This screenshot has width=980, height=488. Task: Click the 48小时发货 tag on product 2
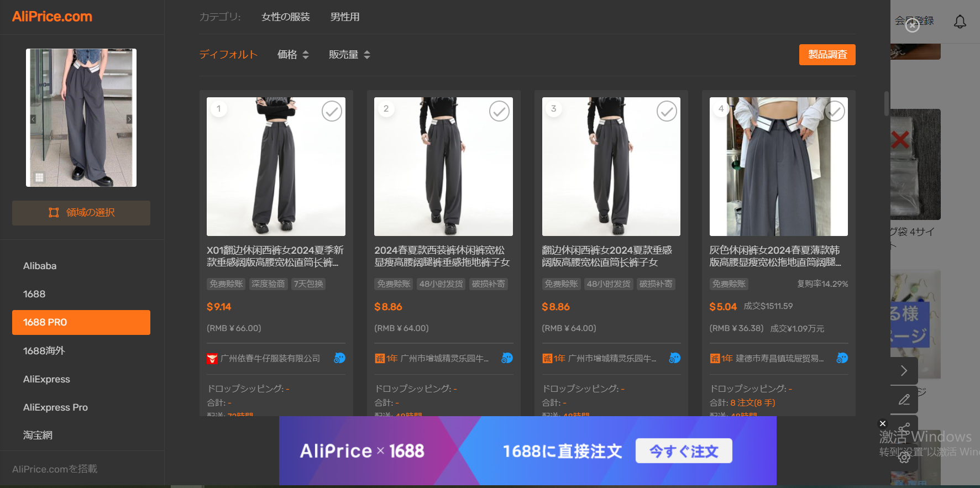(x=441, y=284)
